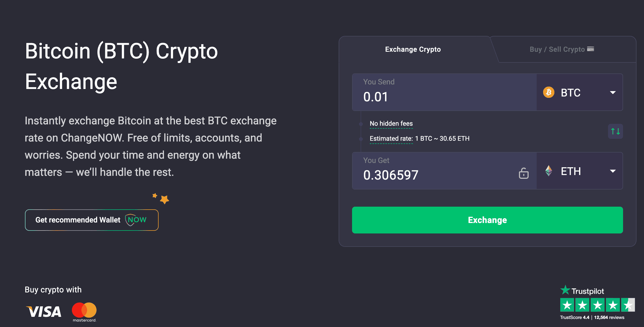The image size is (644, 327).
Task: Click the Mastercard logo
Action: 84,312
